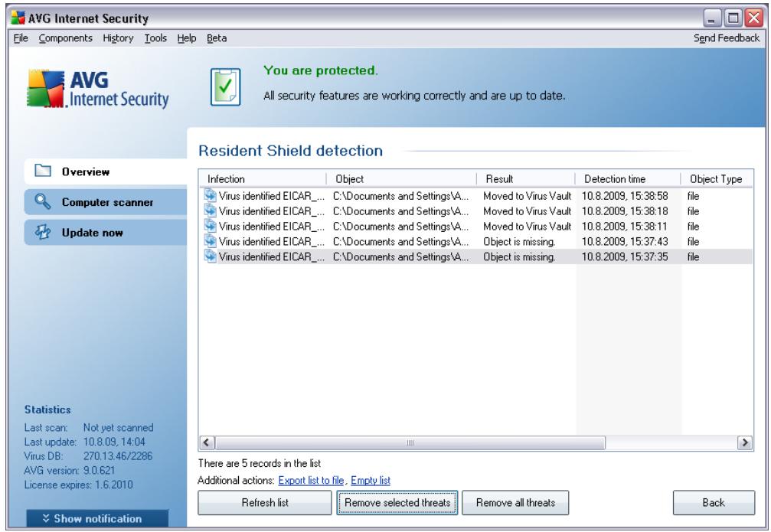Click 'You are protected.' status text
Image resolution: width=771 pixels, height=532 pixels.
(321, 70)
